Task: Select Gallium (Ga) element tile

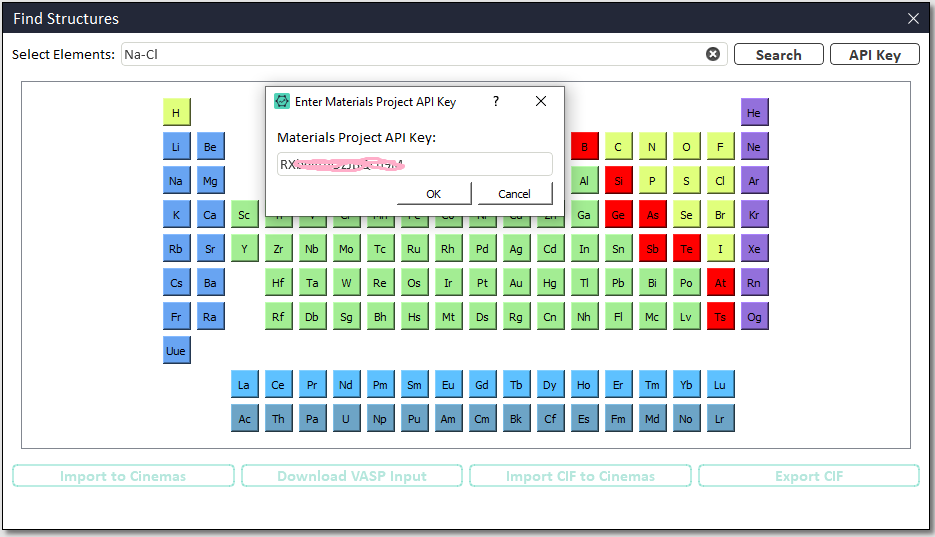Action: (584, 215)
